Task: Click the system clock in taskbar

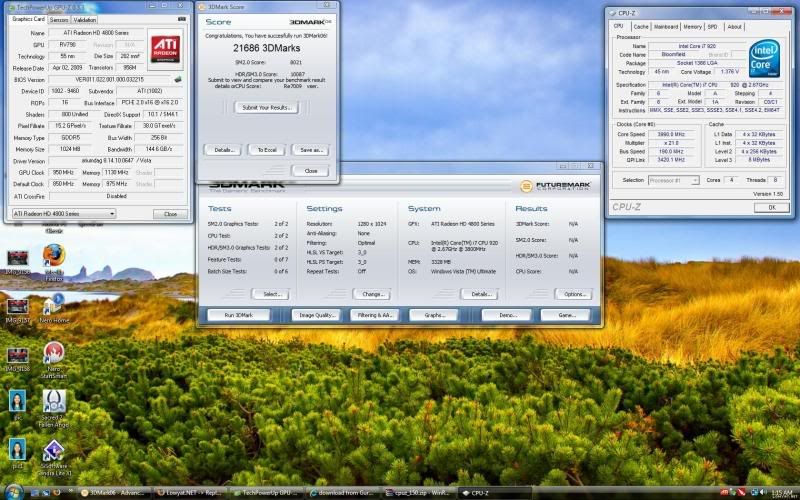Action: pyautogui.click(x=782, y=493)
